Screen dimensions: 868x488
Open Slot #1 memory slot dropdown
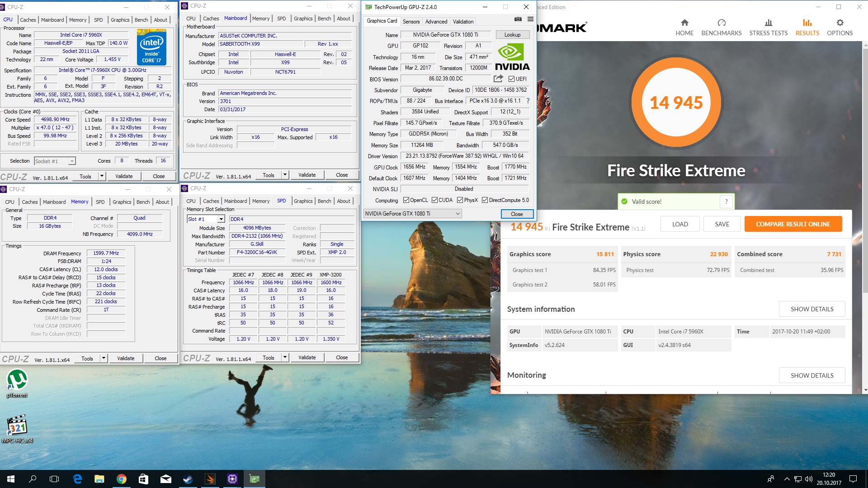(x=206, y=219)
